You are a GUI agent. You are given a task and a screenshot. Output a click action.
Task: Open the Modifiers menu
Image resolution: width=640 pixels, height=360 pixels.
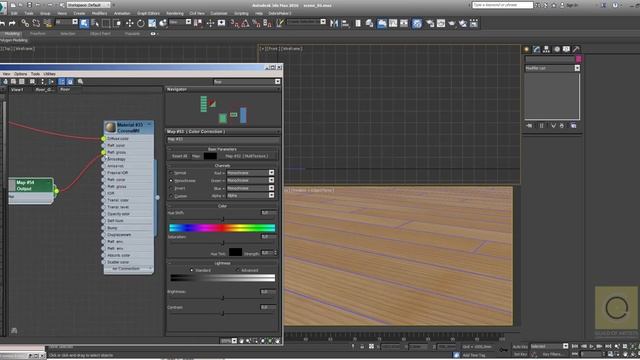point(99,13)
